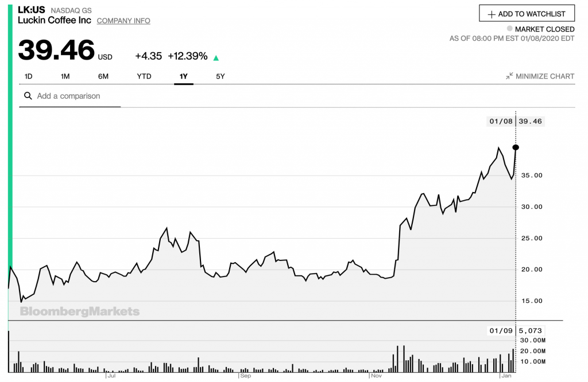This screenshot has width=588, height=382.
Task: Click the 35.00 y-axis label
Action: (532, 176)
